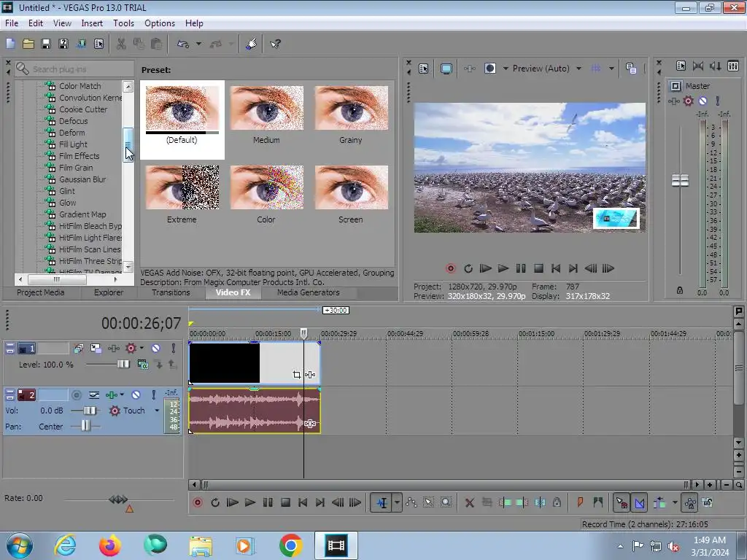Open split-screen view dropdown arrow
Image resolution: width=747 pixels, height=560 pixels.
(506, 69)
